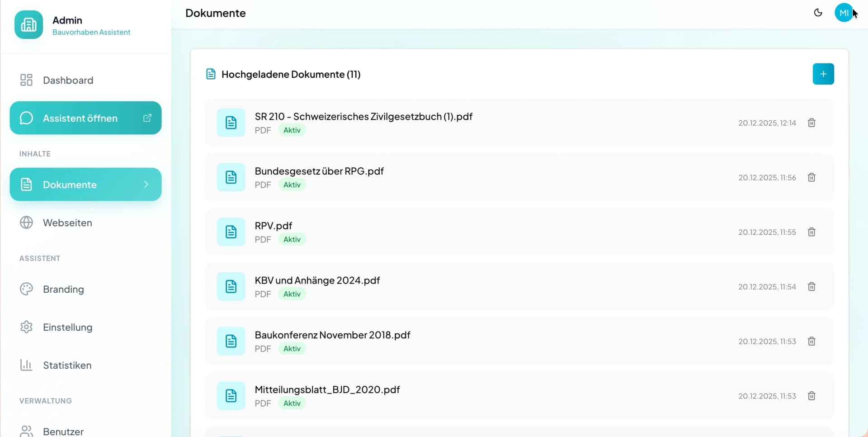Screen dimensions: 868x437
Task: Open Branding settings
Action: [x=85, y=289]
